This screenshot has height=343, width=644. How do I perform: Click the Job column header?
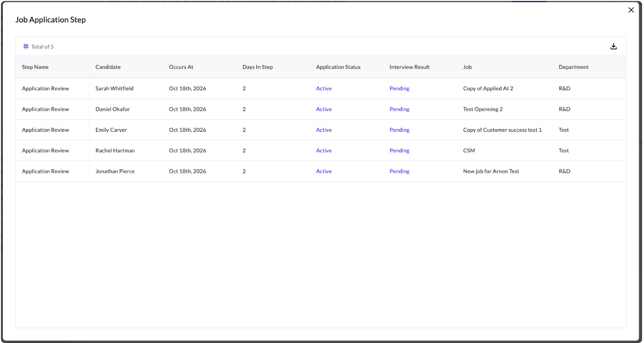(x=467, y=67)
